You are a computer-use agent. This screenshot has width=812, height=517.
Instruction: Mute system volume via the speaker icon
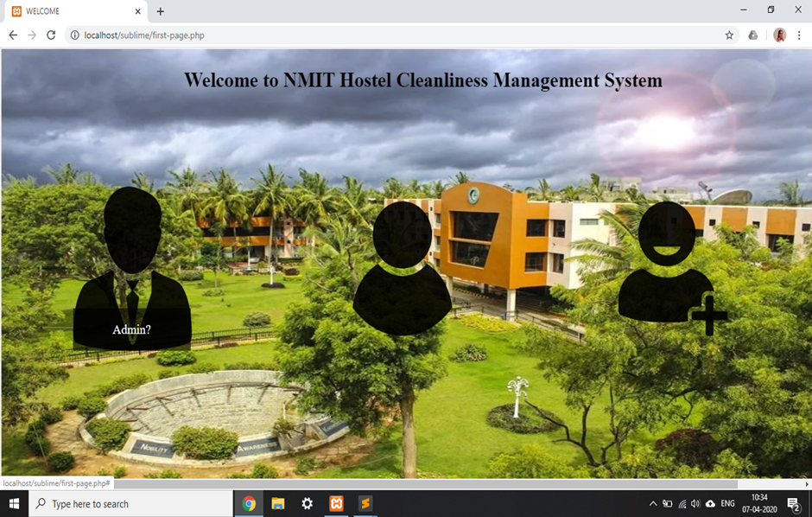click(696, 503)
